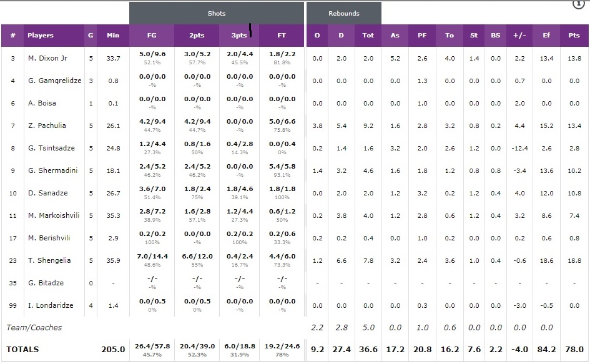Click the Pts column header
The height and width of the screenshot is (364, 590).
click(x=574, y=36)
